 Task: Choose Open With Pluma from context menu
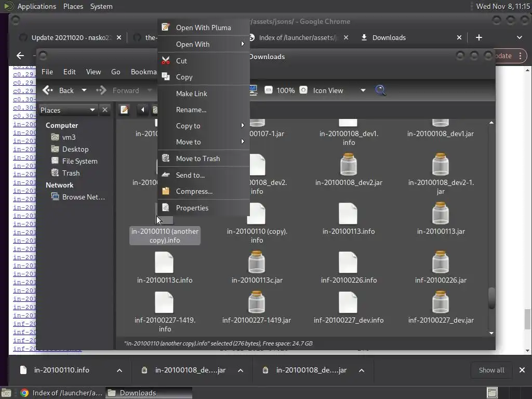pos(204,28)
